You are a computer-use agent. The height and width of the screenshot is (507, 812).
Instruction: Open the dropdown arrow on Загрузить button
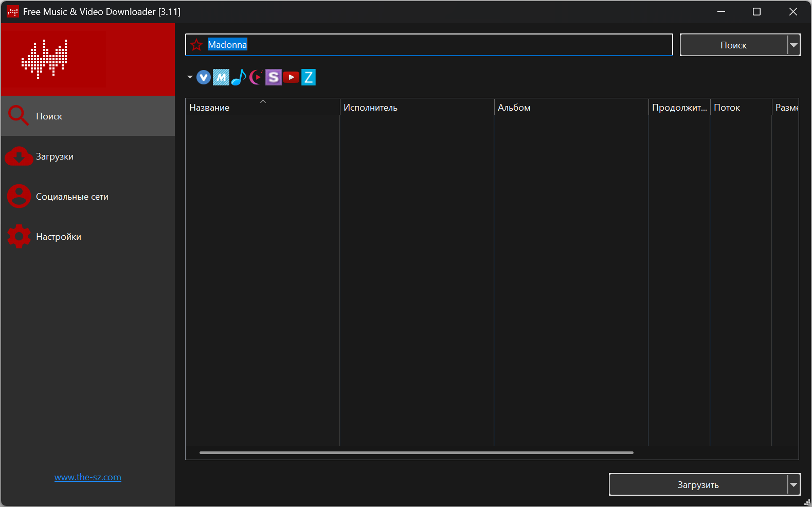pos(794,484)
